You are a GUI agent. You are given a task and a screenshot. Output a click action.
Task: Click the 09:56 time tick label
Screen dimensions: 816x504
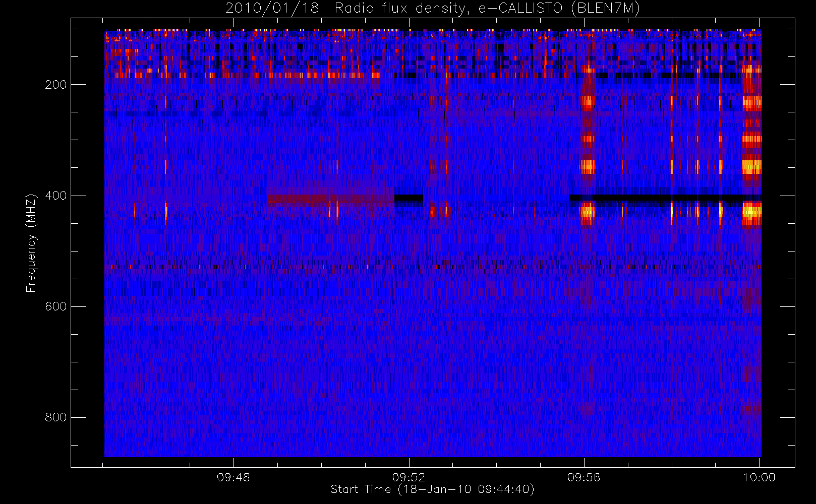point(584,477)
